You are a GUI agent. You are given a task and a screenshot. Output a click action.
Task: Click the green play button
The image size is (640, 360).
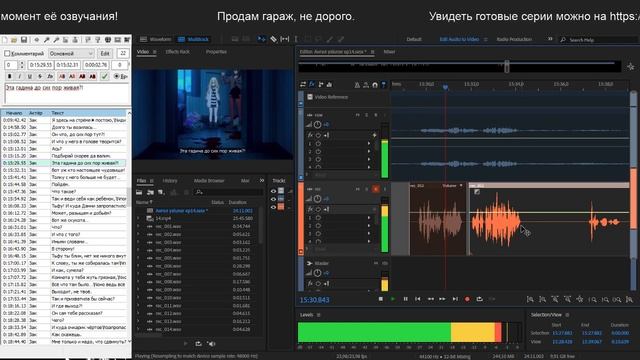click(393, 299)
